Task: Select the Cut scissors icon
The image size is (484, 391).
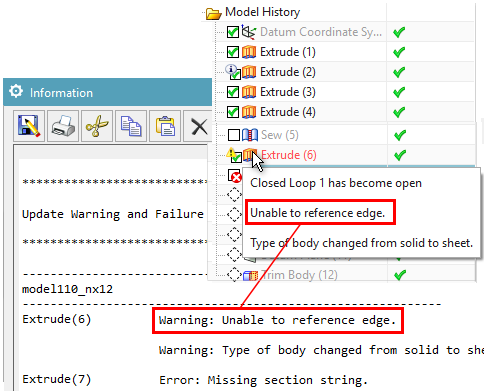Action: [97, 126]
